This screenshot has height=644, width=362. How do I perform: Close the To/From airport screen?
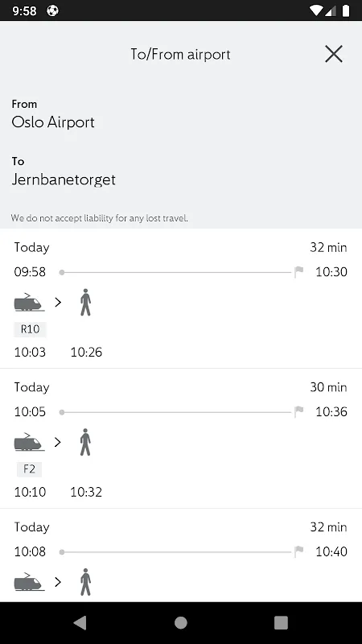pos(334,54)
